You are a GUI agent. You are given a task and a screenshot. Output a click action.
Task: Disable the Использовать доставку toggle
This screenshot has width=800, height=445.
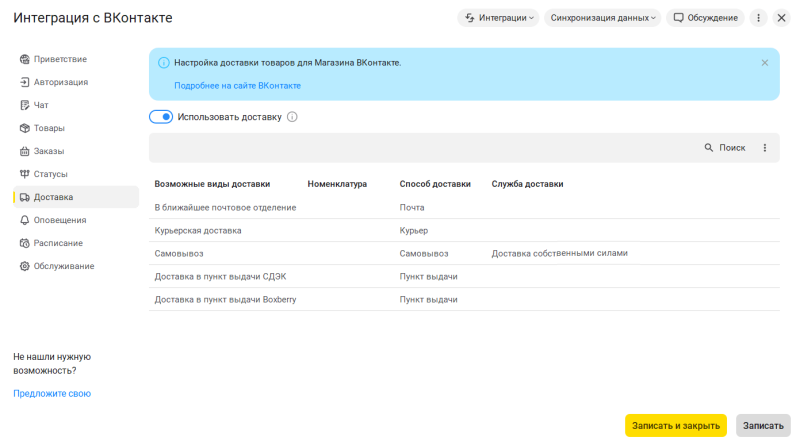pos(161,117)
